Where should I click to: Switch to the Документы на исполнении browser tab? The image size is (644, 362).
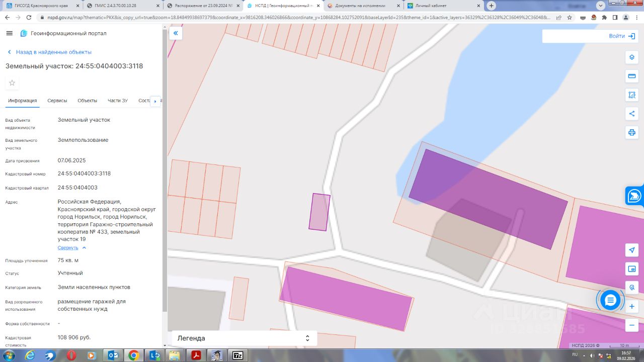(364, 6)
